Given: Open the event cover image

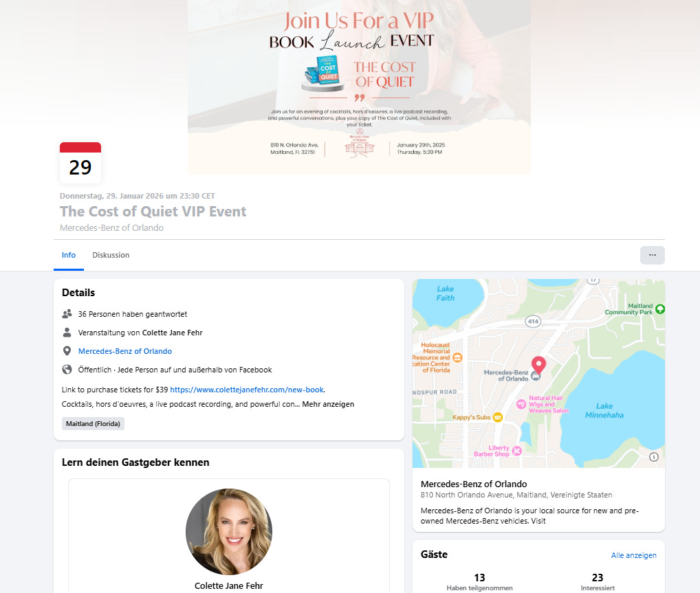Looking at the screenshot, I should pos(359,87).
